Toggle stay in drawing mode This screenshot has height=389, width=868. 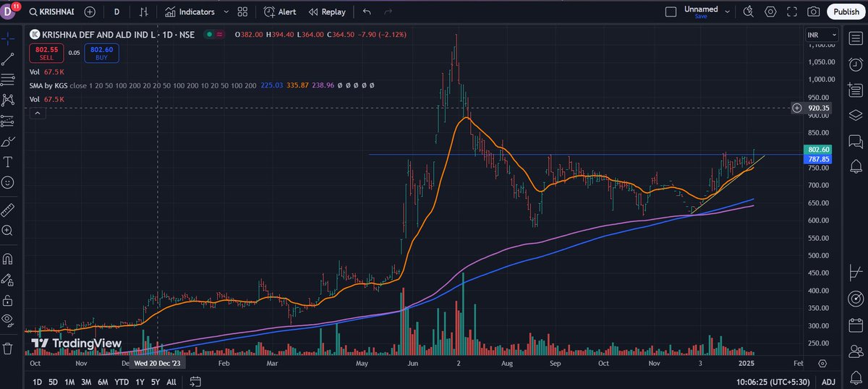(x=8, y=279)
